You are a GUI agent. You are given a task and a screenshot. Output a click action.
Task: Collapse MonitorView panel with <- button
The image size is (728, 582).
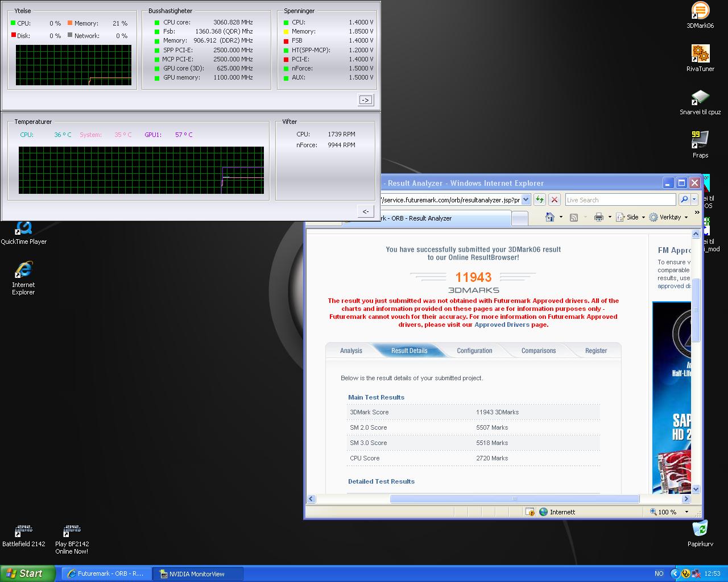coord(366,211)
